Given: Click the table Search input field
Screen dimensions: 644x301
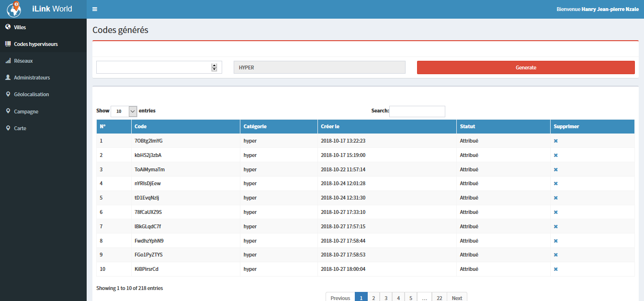Looking at the screenshot, I should pos(417,111).
